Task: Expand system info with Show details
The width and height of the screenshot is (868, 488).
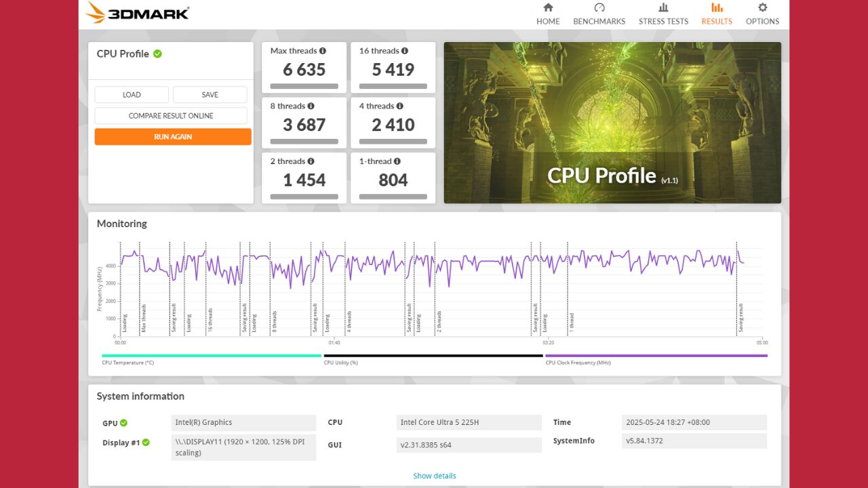Action: point(435,476)
